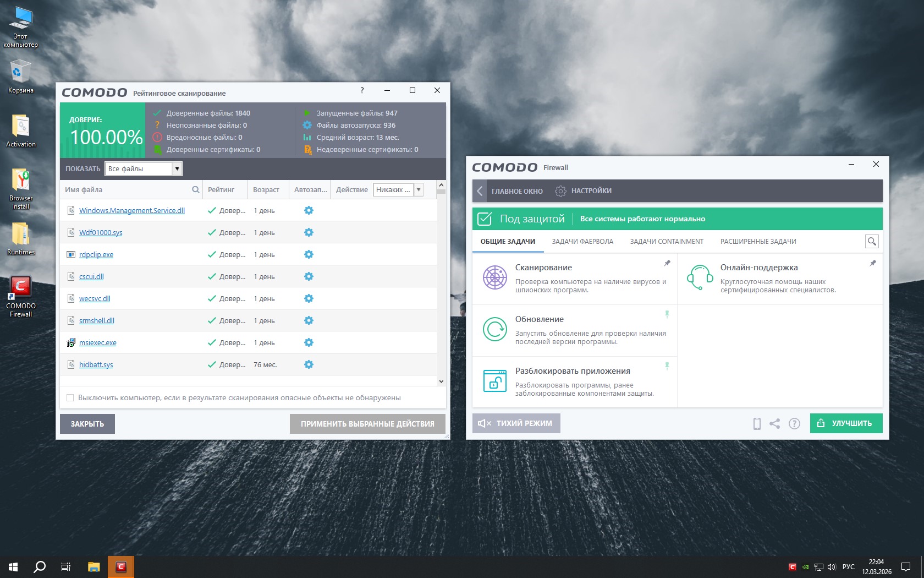This screenshot has height=578, width=924.
Task: Toggle pin on Online Support tile
Action: point(872,263)
